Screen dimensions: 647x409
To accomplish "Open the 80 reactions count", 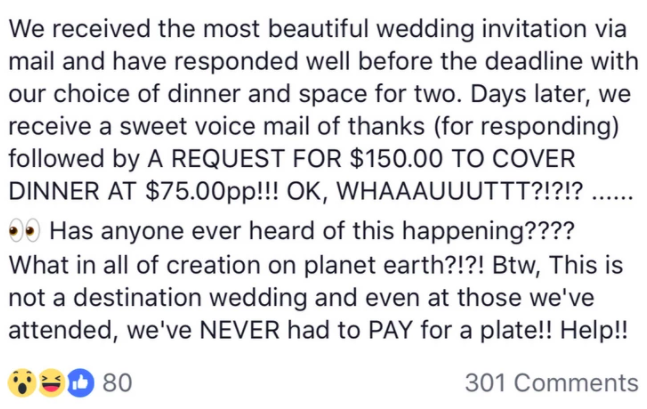I will (117, 383).
